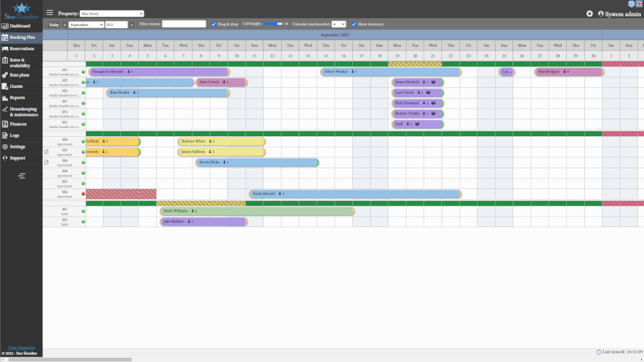Select the Stevie Nicks booking
This screenshot has width=644, height=362.
click(x=257, y=162)
